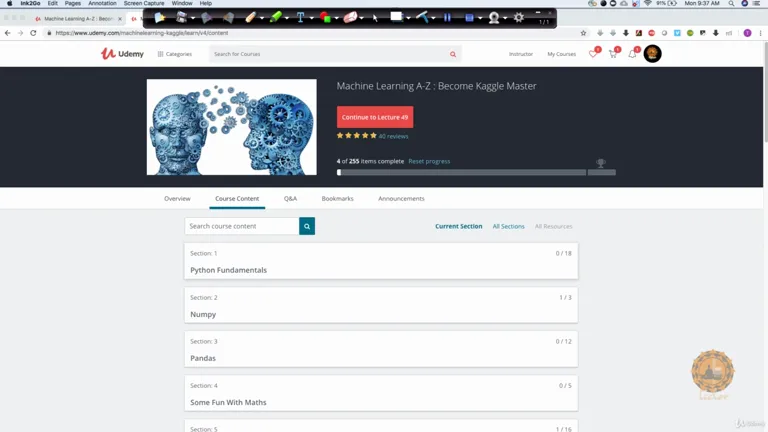Screen dimensions: 768x432
Task: Open highlighter options dropdown arrow
Action: click(x=287, y=19)
